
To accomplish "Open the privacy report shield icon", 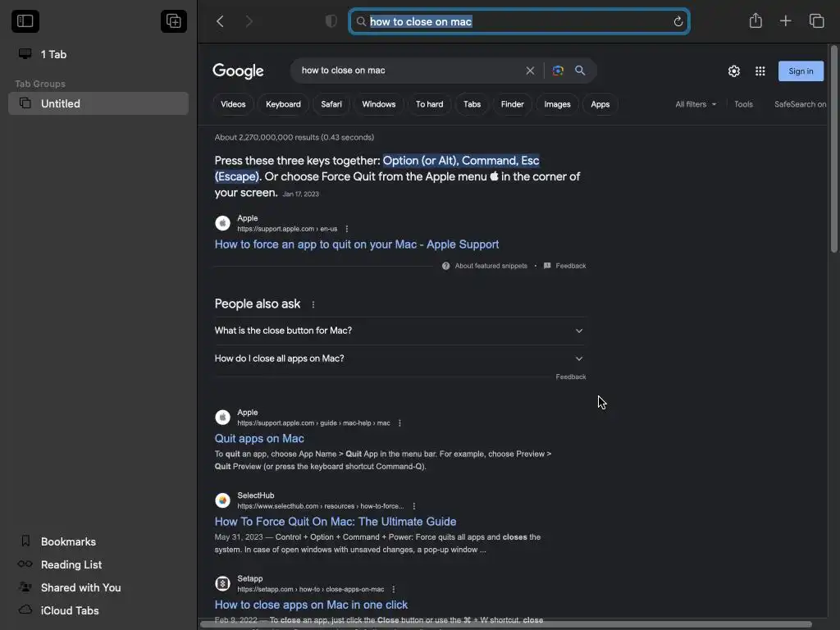I will (x=331, y=21).
